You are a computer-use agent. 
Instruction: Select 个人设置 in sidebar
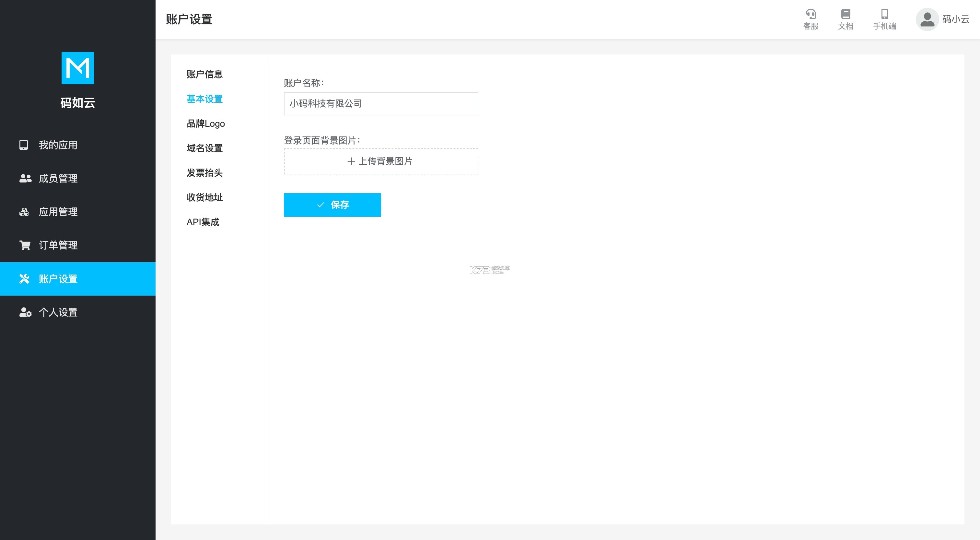[77, 312]
